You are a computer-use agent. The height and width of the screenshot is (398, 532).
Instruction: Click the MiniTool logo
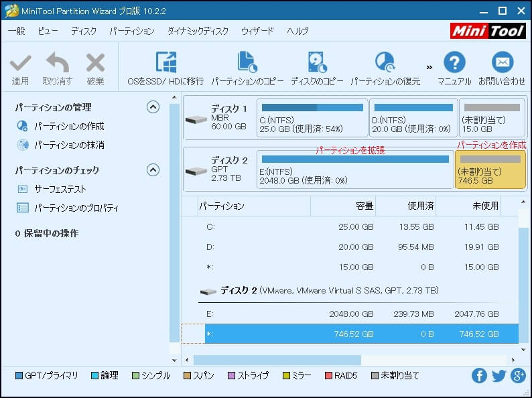488,31
